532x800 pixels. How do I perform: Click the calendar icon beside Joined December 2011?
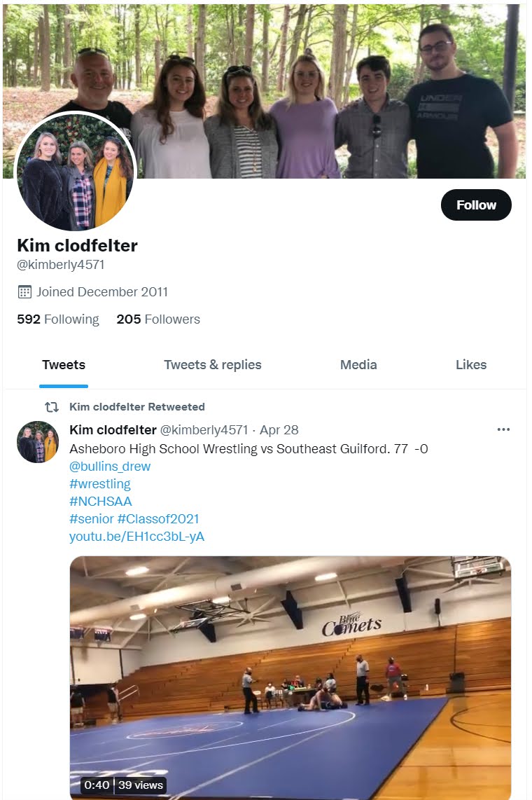(24, 292)
